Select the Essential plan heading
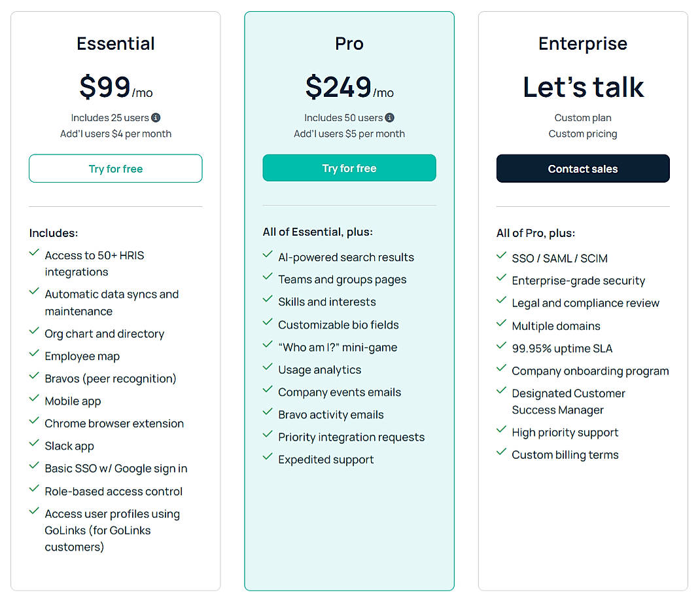The width and height of the screenshot is (700, 599). click(x=115, y=43)
